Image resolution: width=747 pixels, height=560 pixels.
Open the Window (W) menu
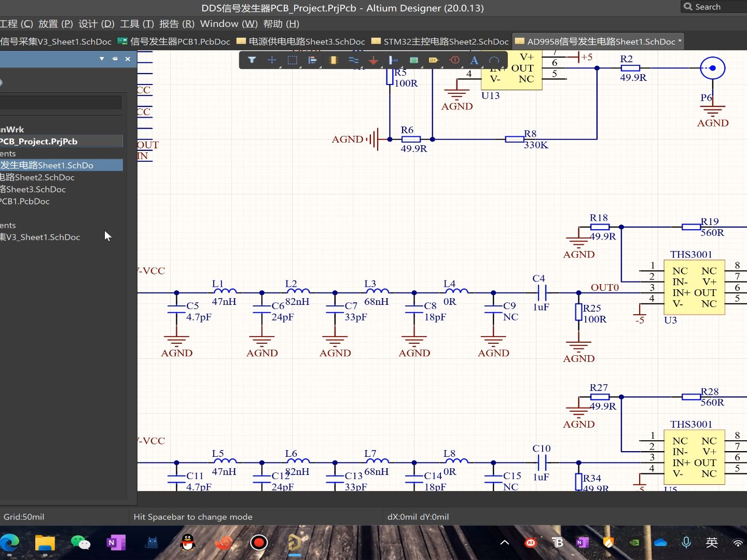pyautogui.click(x=229, y=24)
